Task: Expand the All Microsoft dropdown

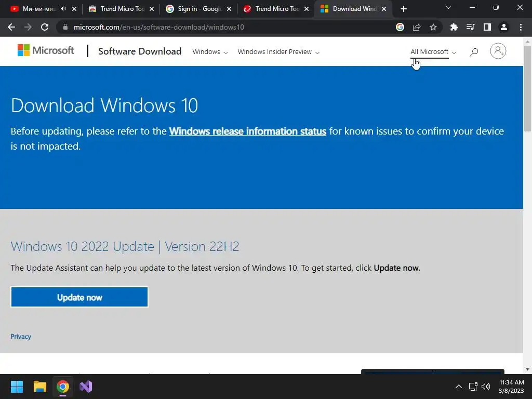Action: coord(433,52)
